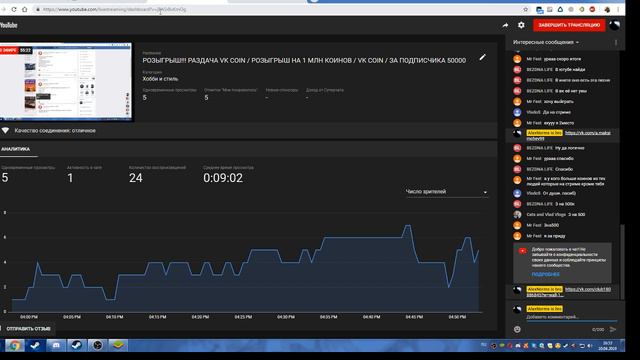Click Отправить отзыв feedback button

click(x=28, y=329)
